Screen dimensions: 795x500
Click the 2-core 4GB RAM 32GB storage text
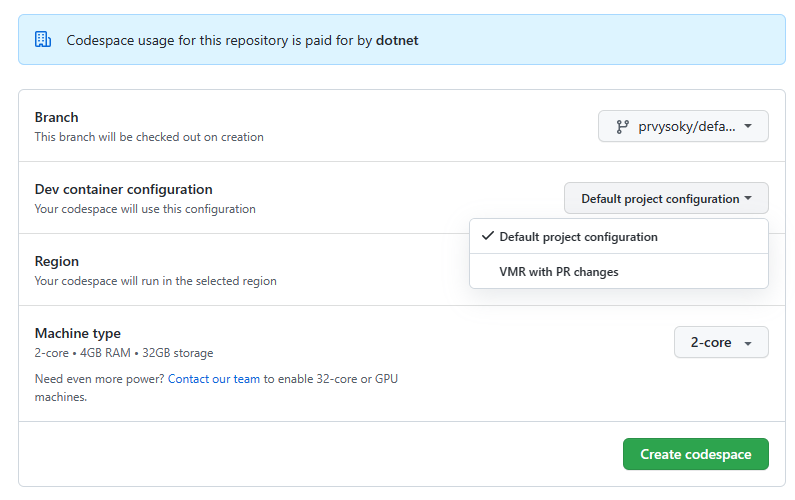pos(124,353)
